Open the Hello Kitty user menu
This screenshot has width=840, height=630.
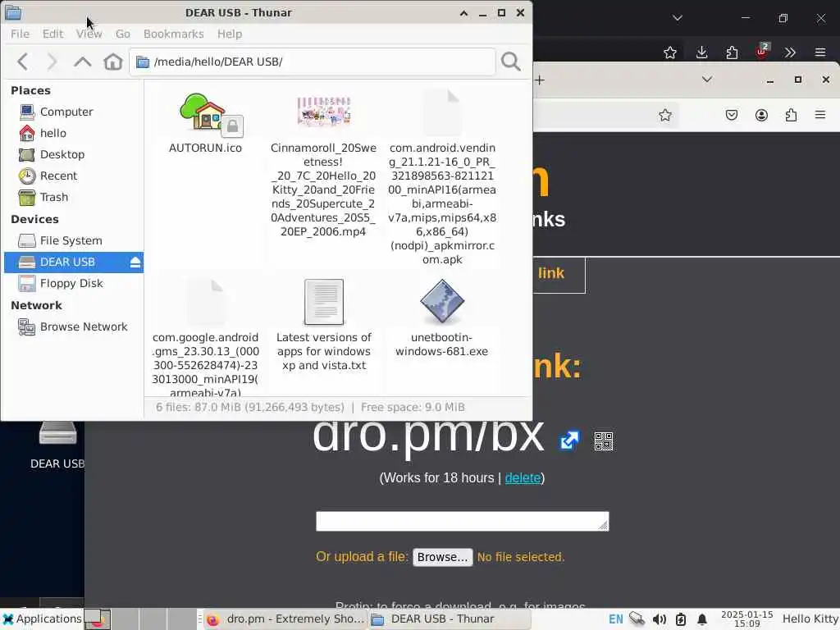tap(810, 619)
